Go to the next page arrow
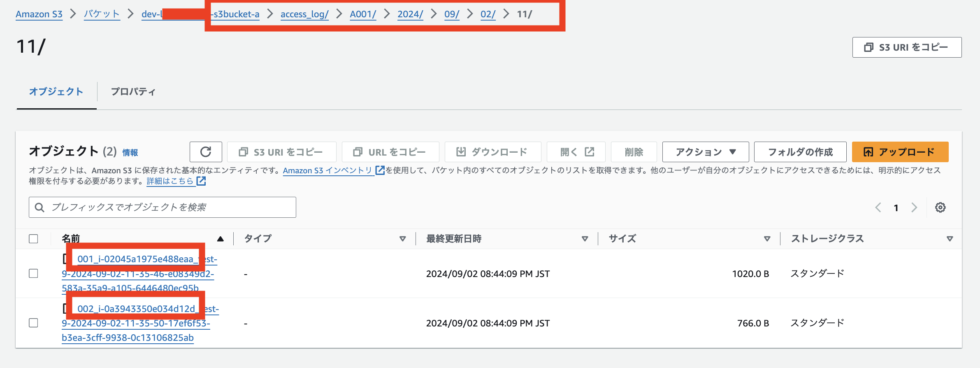This screenshot has width=980, height=368. click(914, 207)
